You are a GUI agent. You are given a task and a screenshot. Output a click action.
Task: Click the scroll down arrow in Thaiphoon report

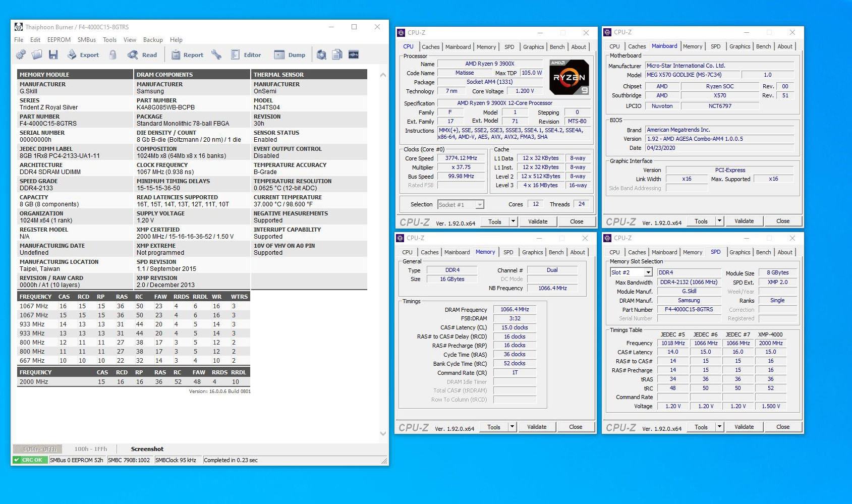click(x=383, y=433)
